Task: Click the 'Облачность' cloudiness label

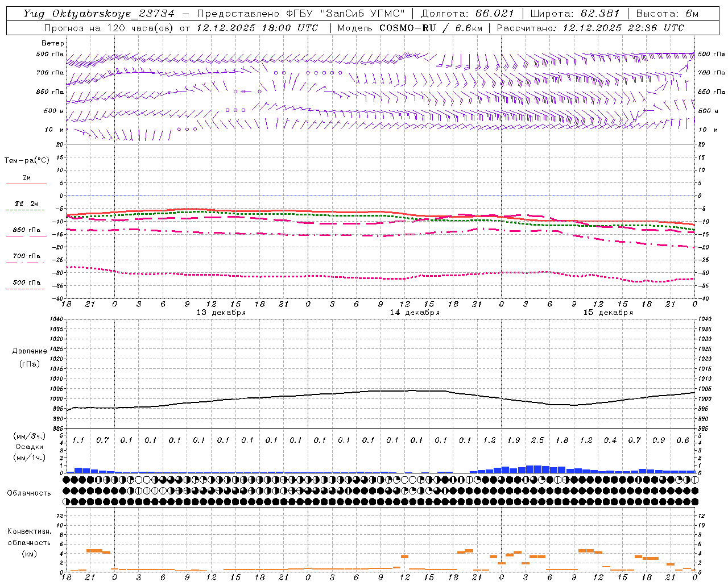Action: [x=29, y=493]
